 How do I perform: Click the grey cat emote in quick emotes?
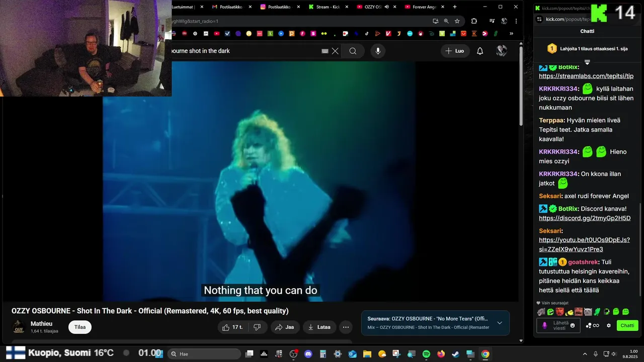(x=588, y=312)
